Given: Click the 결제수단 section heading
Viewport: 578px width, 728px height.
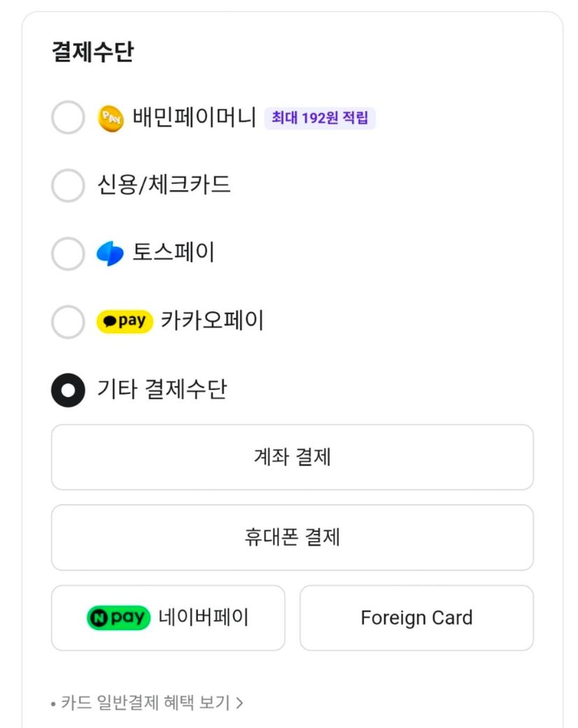Looking at the screenshot, I should click(92, 52).
